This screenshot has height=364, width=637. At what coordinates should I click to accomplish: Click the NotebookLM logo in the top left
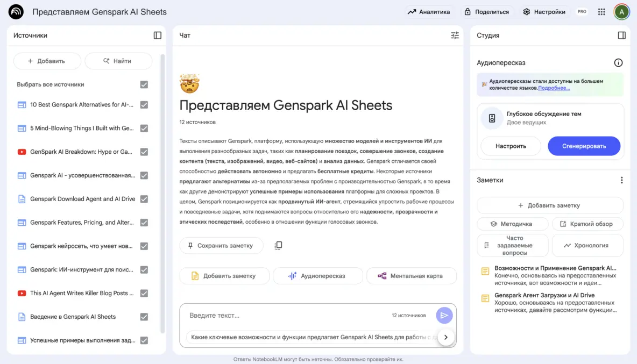pos(15,11)
